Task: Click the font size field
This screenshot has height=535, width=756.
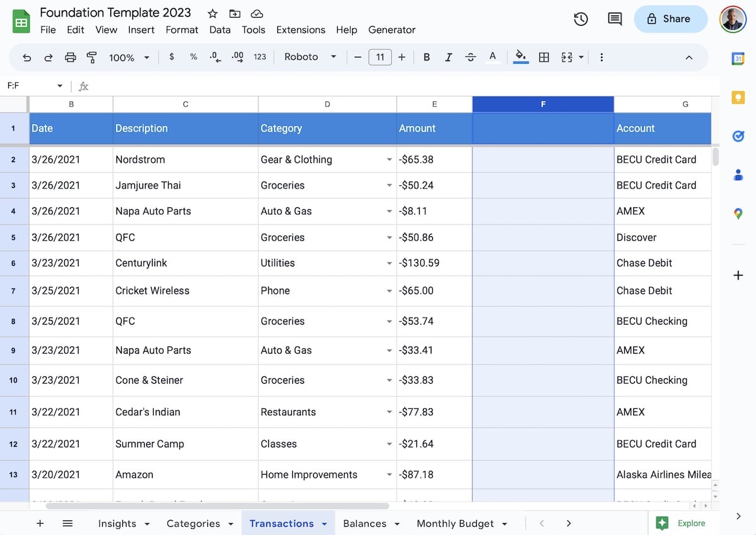Action: click(x=380, y=57)
